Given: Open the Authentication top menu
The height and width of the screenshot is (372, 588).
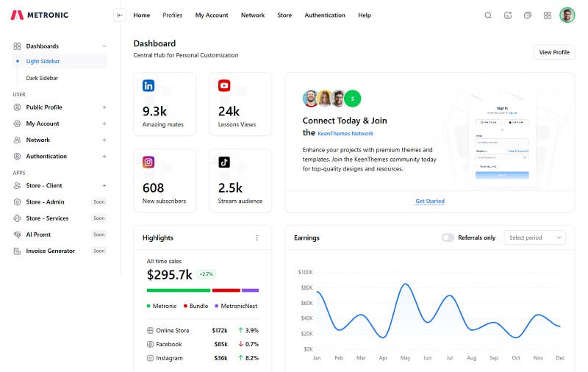Looking at the screenshot, I should pyautogui.click(x=325, y=15).
